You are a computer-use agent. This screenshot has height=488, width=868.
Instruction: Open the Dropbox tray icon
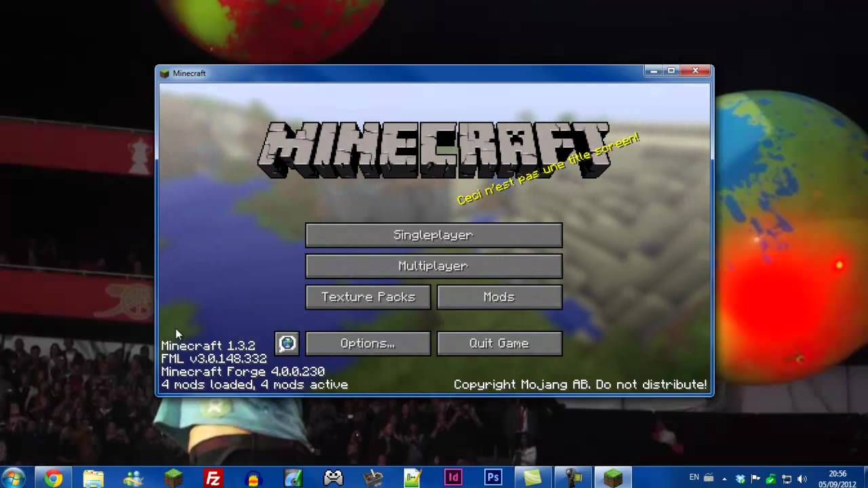[740, 479]
